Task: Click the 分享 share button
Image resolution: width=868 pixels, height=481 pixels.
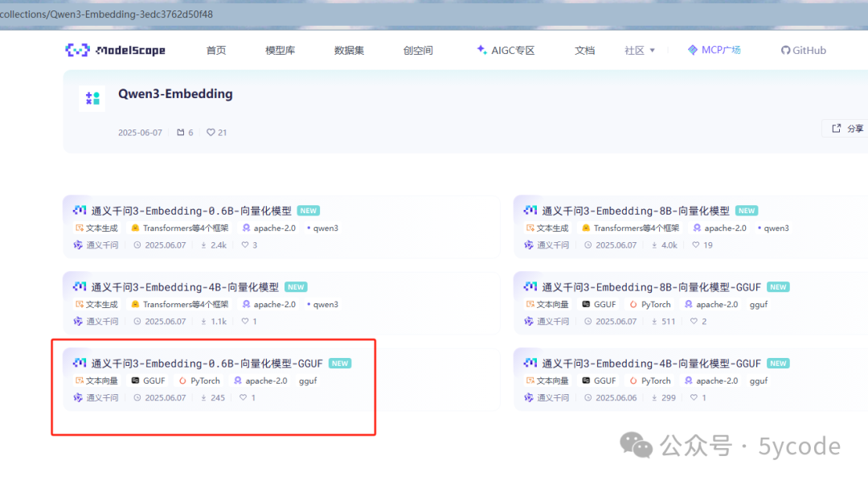Action: tap(849, 128)
